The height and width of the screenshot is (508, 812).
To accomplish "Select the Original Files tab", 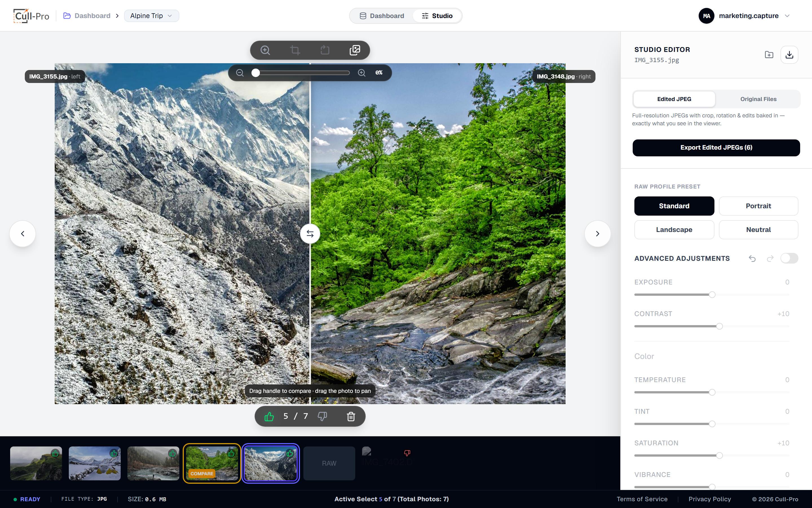I will [758, 99].
